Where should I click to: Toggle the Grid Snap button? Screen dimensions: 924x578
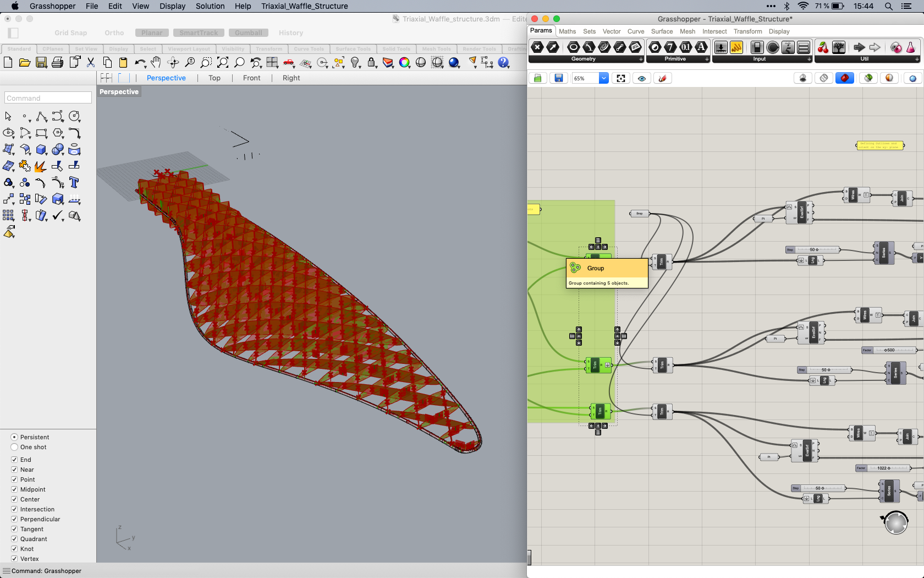[70, 33]
